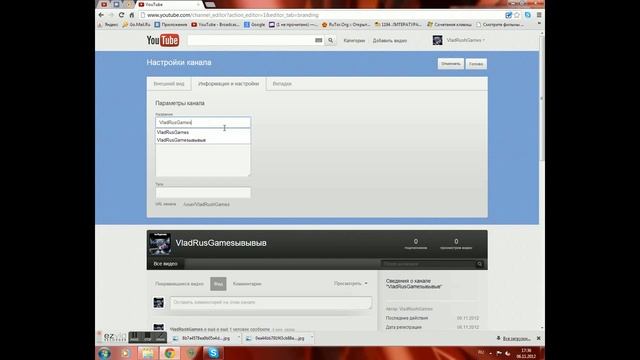Open dropdown arrow of second downloaded jpg

[x=312, y=338]
